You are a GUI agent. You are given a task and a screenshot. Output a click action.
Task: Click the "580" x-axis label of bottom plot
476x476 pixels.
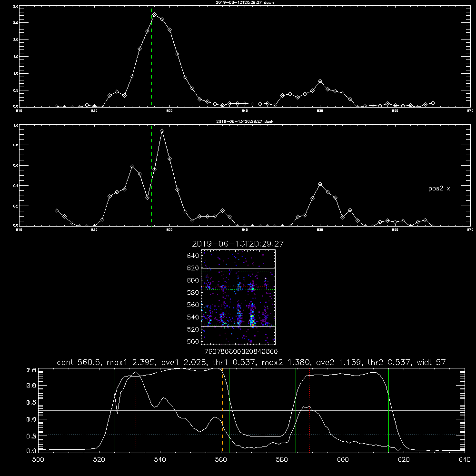tap(282, 460)
